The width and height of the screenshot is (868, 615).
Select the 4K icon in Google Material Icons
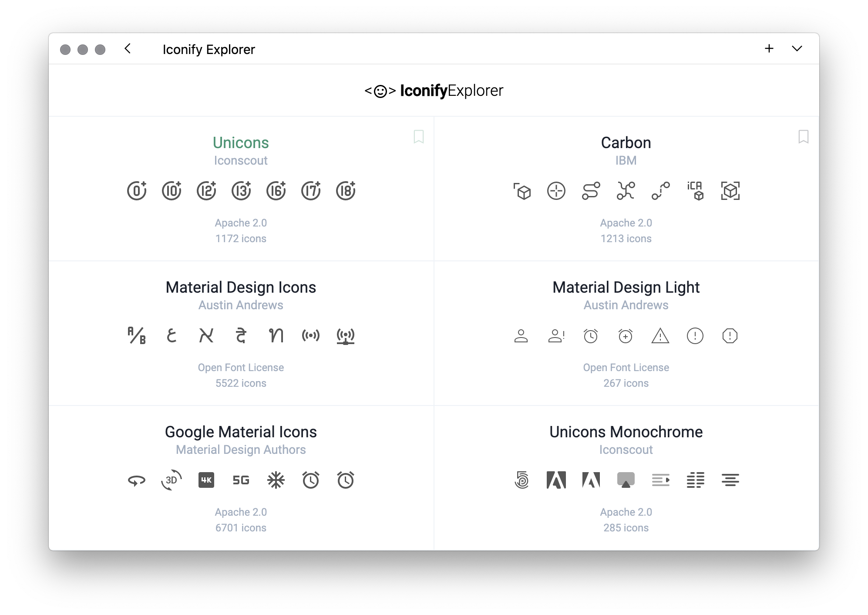click(x=206, y=480)
